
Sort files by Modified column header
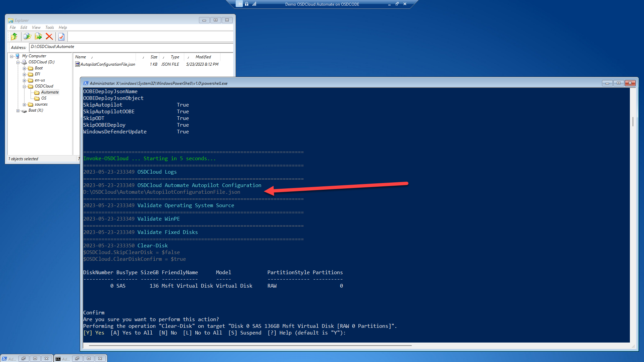pos(203,57)
